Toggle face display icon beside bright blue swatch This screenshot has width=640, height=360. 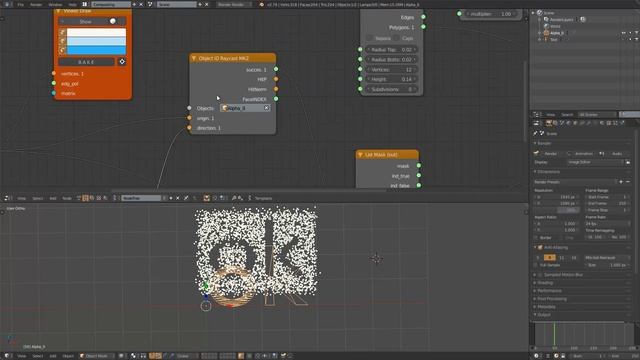62,50
